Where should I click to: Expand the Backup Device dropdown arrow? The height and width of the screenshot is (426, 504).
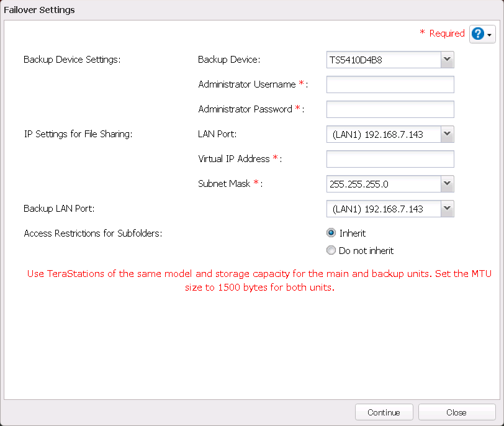pos(447,60)
